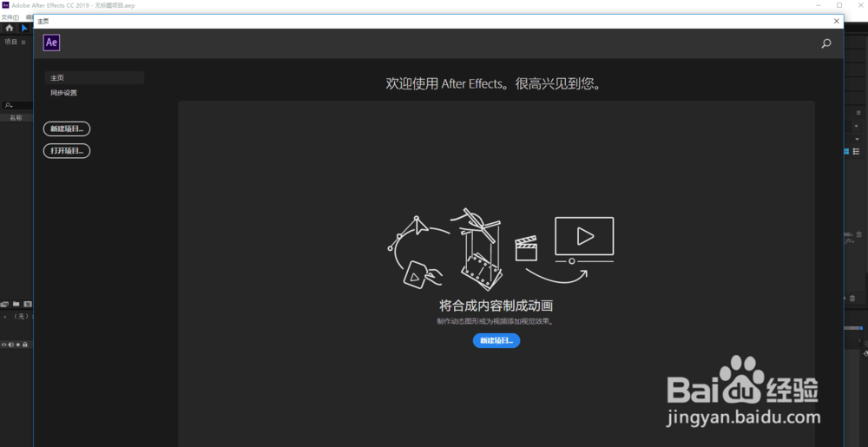
Task: Open search with the magnifier icon
Action: tap(826, 43)
